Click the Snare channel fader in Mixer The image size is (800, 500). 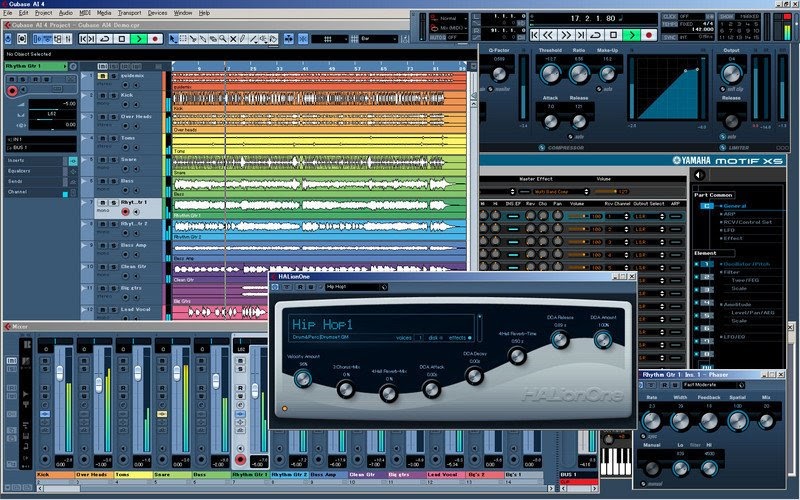(177, 373)
